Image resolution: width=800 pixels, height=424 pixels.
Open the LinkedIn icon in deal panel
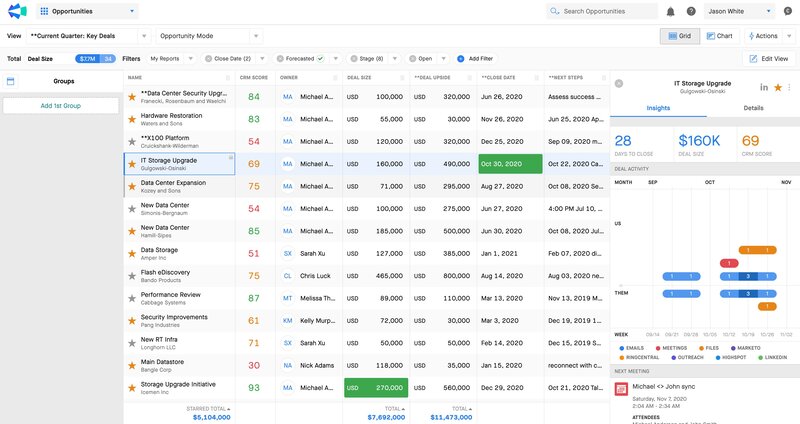coord(764,87)
